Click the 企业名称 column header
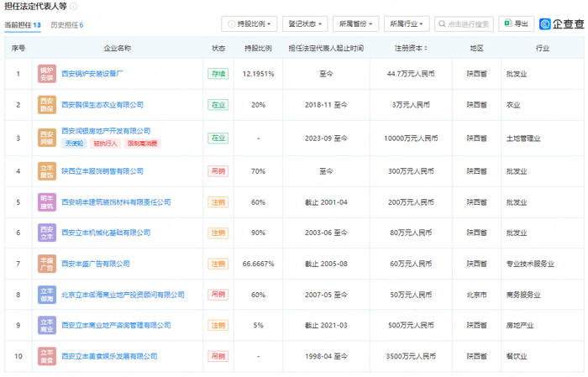 pyautogui.click(x=118, y=49)
